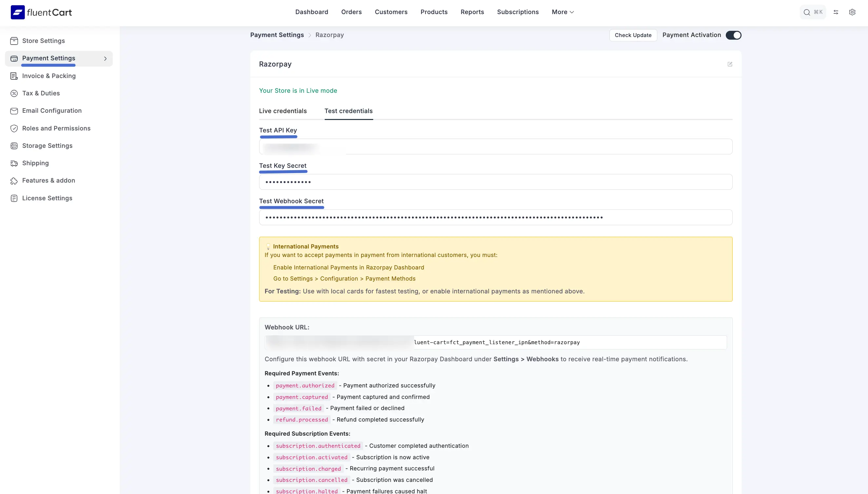The image size is (868, 494).
Task: Select the Tax & Duties percent icon
Action: 14,93
